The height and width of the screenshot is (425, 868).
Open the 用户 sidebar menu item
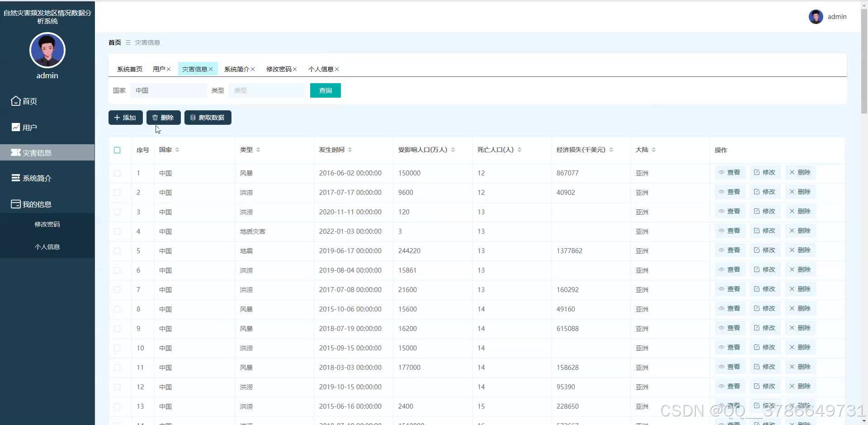pyautogui.click(x=47, y=127)
